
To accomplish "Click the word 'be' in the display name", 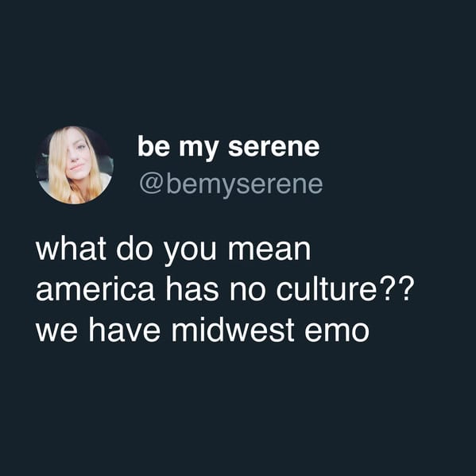I will (153, 146).
